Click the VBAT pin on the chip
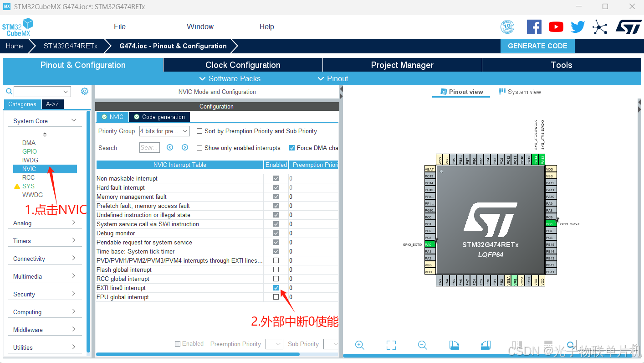This screenshot has height=363, width=644. (429, 169)
